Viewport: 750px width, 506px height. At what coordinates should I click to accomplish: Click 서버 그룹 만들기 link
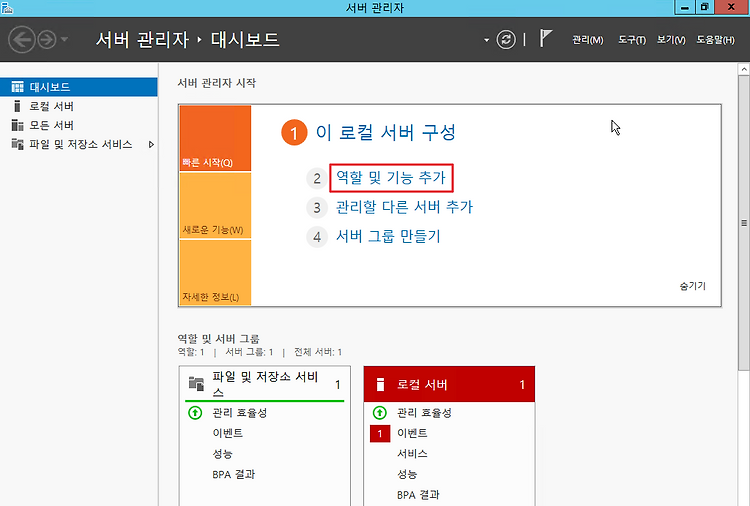pyautogui.click(x=388, y=236)
